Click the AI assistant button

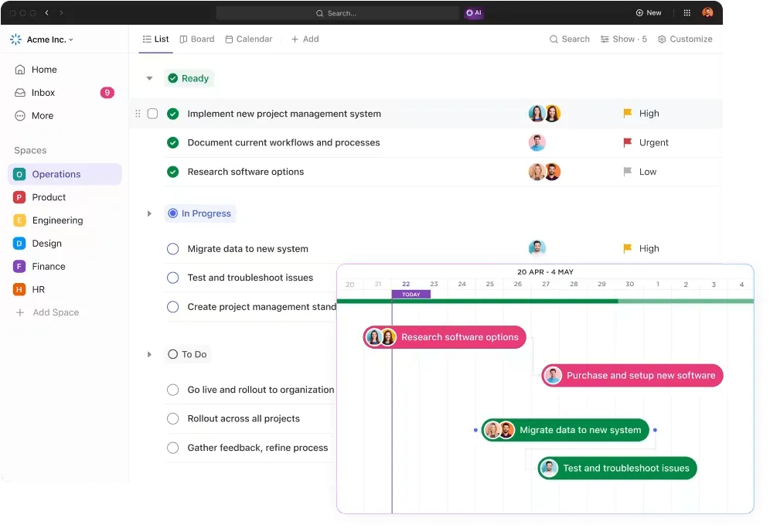click(474, 13)
